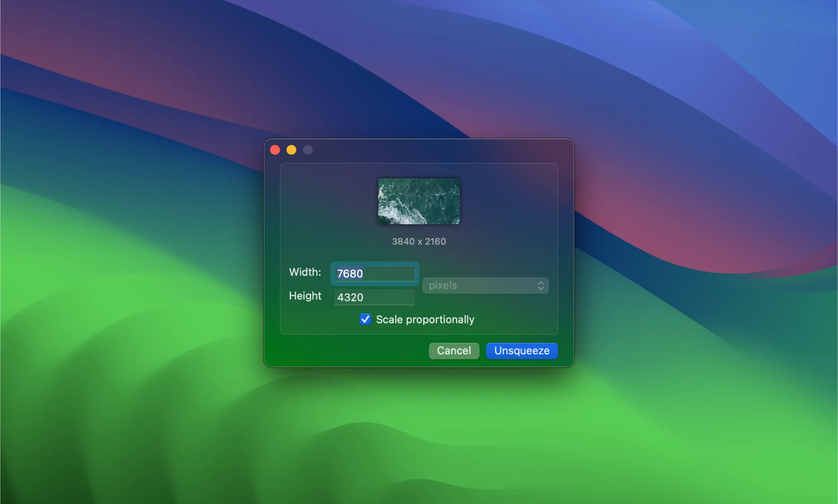Viewport: 838px width, 504px height.
Task: Cancel the unsqueeze dialog
Action: (x=453, y=351)
